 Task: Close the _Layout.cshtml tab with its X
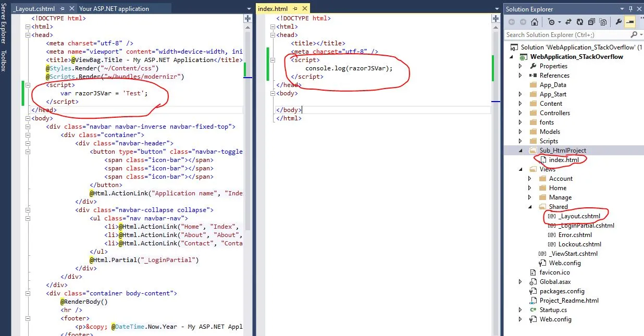coord(71,9)
